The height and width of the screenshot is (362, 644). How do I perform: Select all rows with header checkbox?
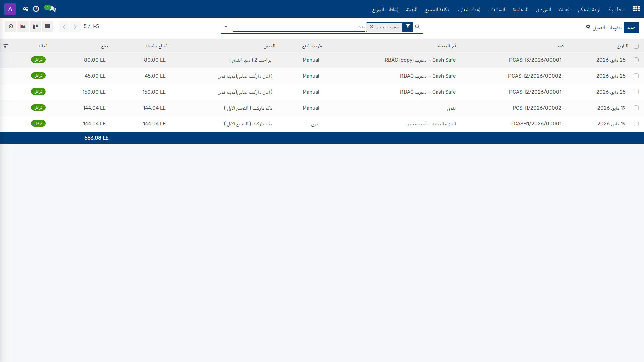click(x=636, y=46)
